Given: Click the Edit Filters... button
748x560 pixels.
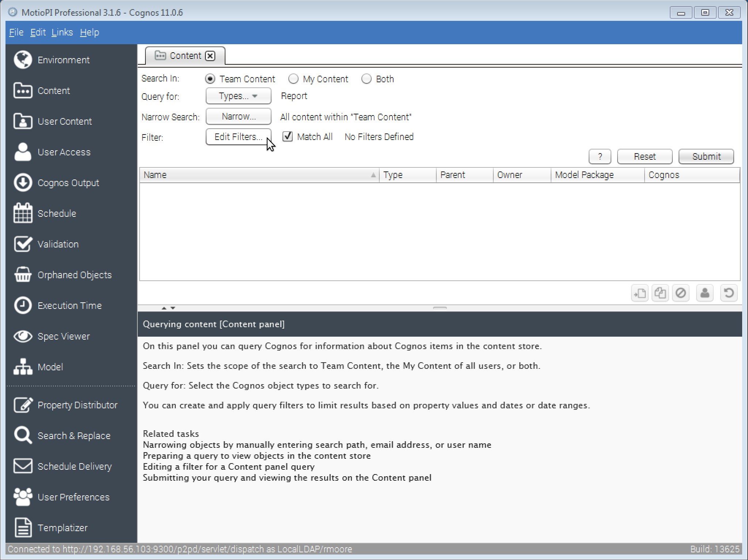Looking at the screenshot, I should click(238, 137).
